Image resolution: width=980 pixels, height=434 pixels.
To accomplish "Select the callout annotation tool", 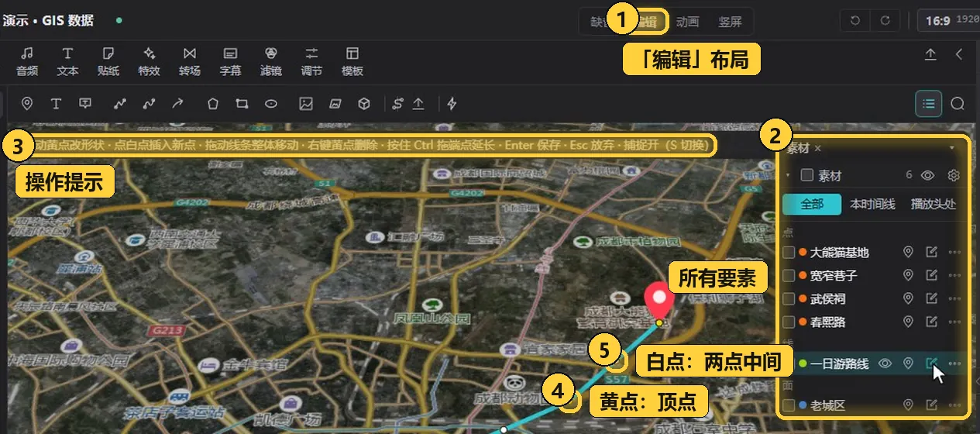I will tap(85, 103).
